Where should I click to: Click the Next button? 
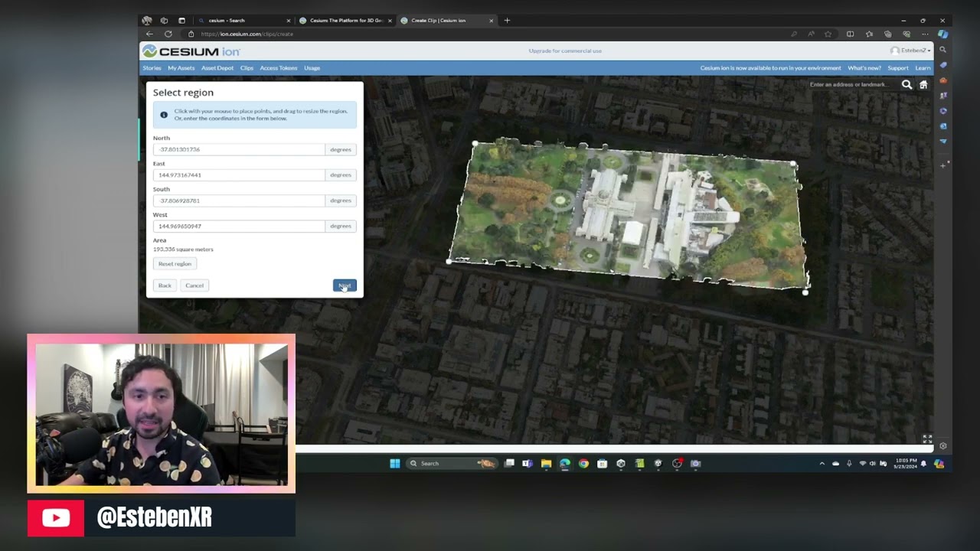[345, 285]
